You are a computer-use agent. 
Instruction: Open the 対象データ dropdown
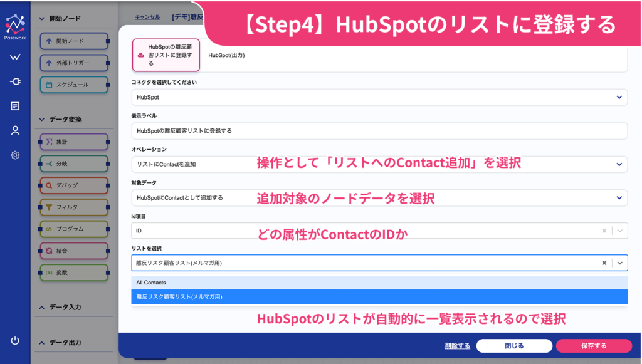click(379, 197)
